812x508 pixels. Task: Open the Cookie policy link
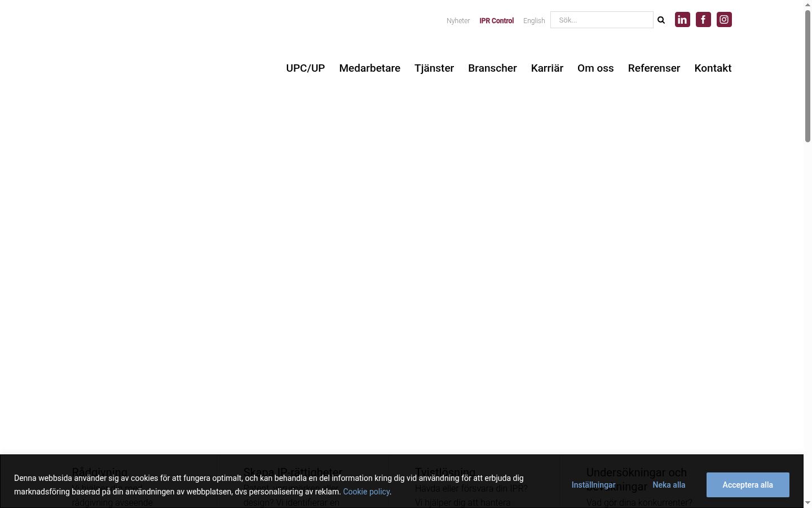click(x=366, y=492)
